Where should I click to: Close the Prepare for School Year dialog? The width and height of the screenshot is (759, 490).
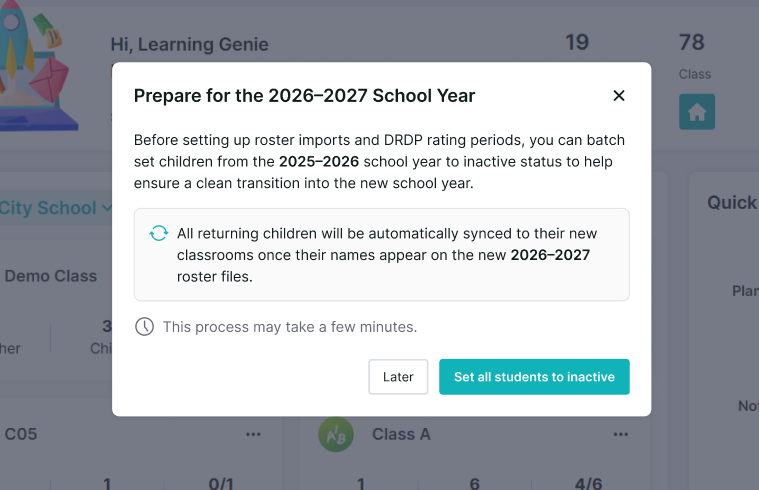(619, 96)
